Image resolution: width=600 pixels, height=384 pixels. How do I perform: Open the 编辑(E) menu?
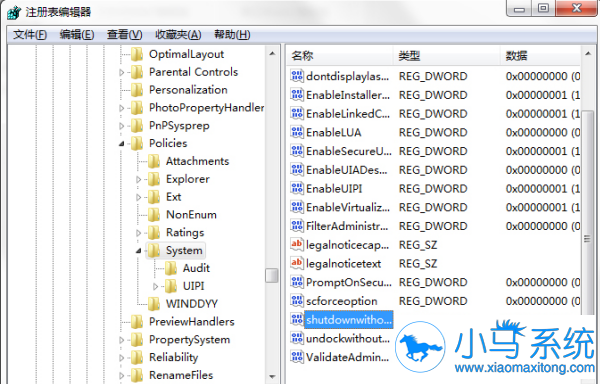[77, 35]
